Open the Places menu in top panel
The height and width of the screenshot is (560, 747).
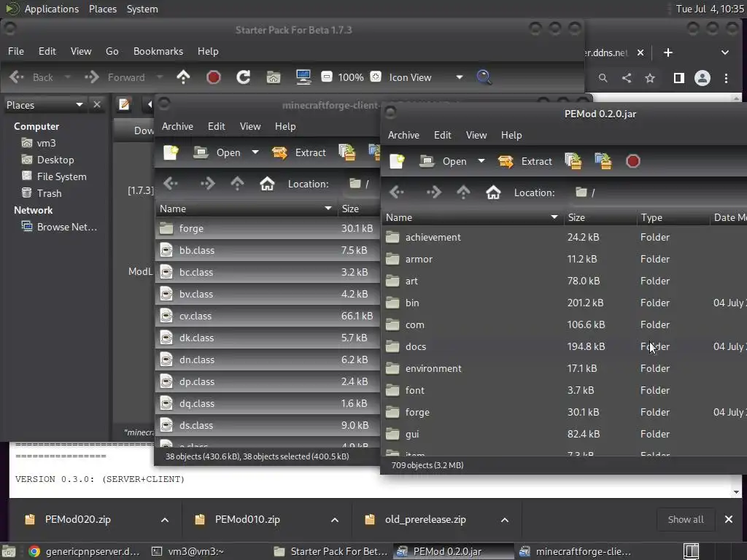point(103,9)
